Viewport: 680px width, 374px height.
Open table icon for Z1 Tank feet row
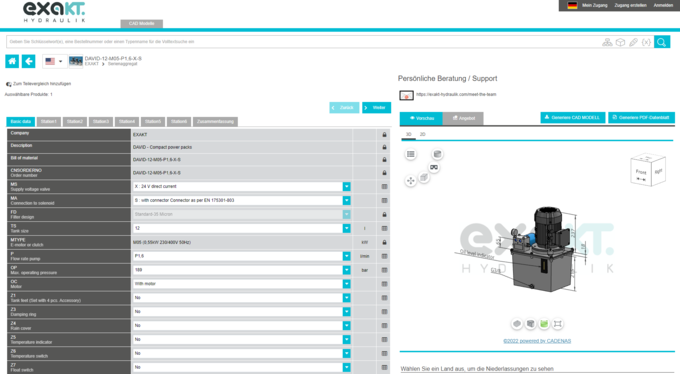tap(384, 298)
